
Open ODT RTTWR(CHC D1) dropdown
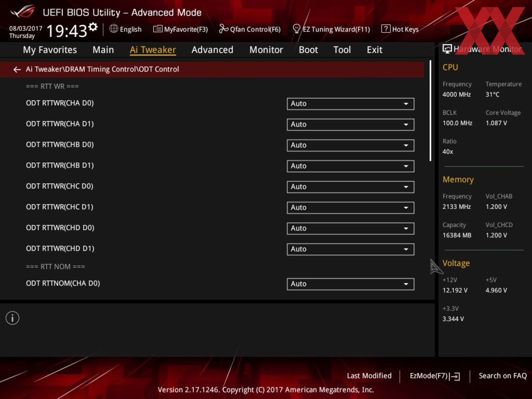tap(350, 207)
